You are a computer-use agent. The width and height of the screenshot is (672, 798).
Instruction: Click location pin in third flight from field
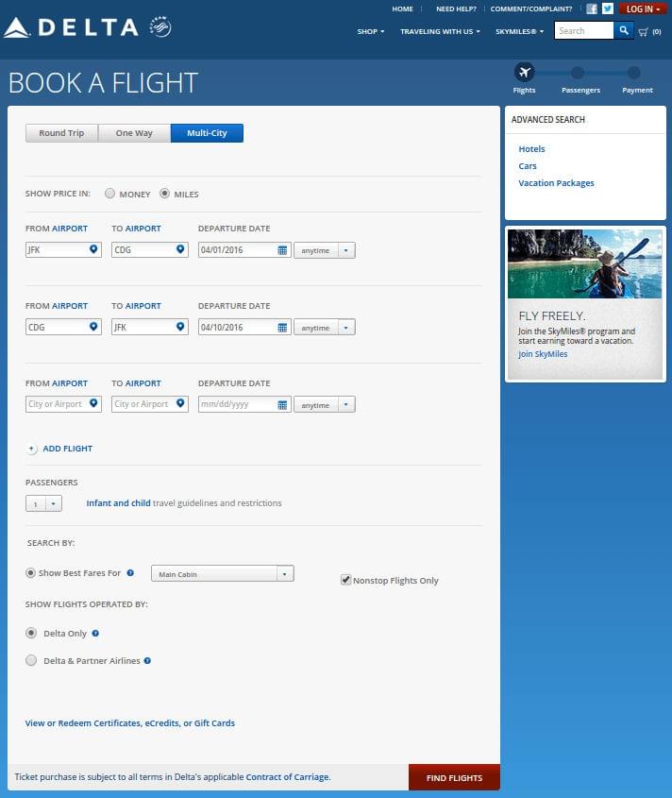pyautogui.click(x=93, y=403)
